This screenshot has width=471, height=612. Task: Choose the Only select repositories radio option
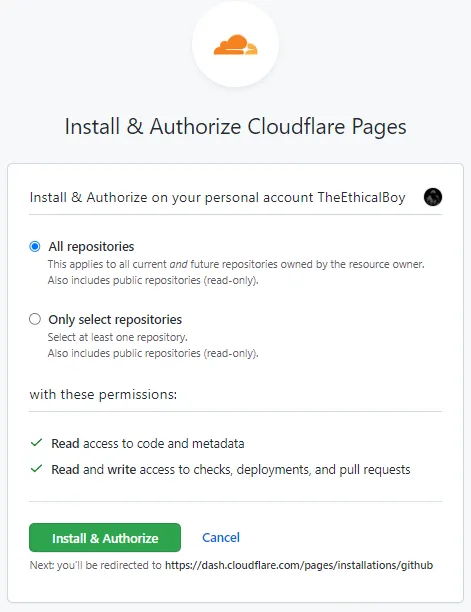pos(35,319)
